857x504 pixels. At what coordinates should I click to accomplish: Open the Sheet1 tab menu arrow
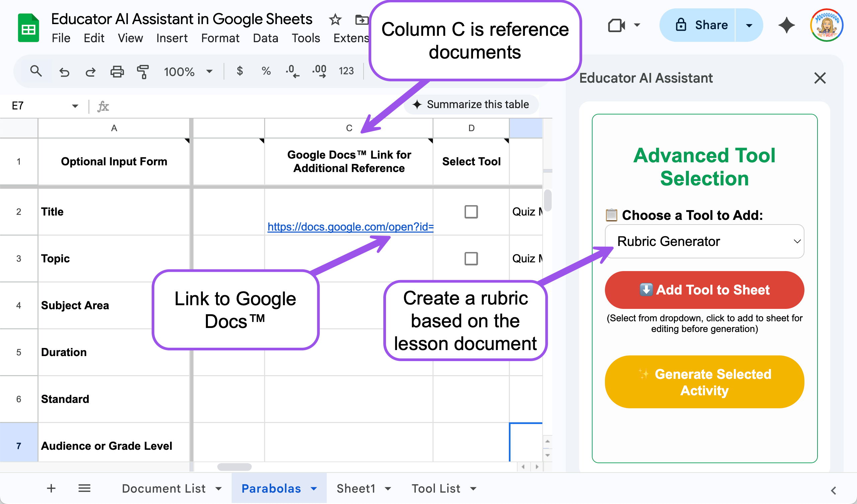[388, 489]
